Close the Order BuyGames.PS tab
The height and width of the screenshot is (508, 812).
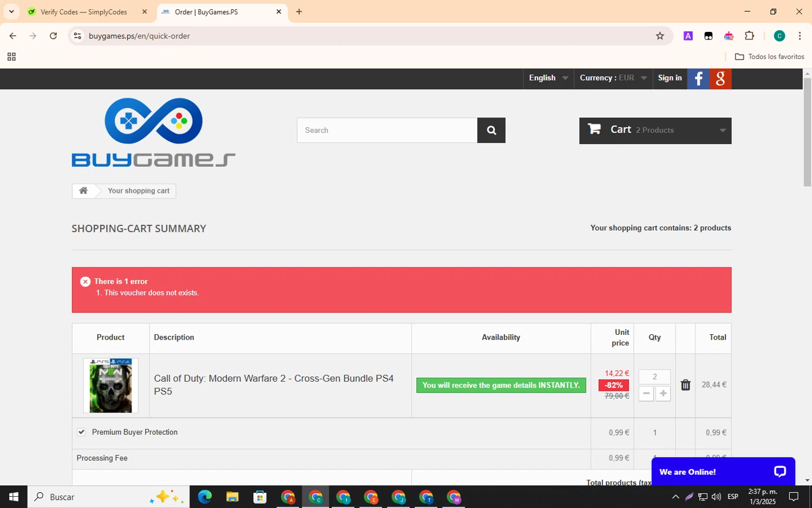[279, 11]
